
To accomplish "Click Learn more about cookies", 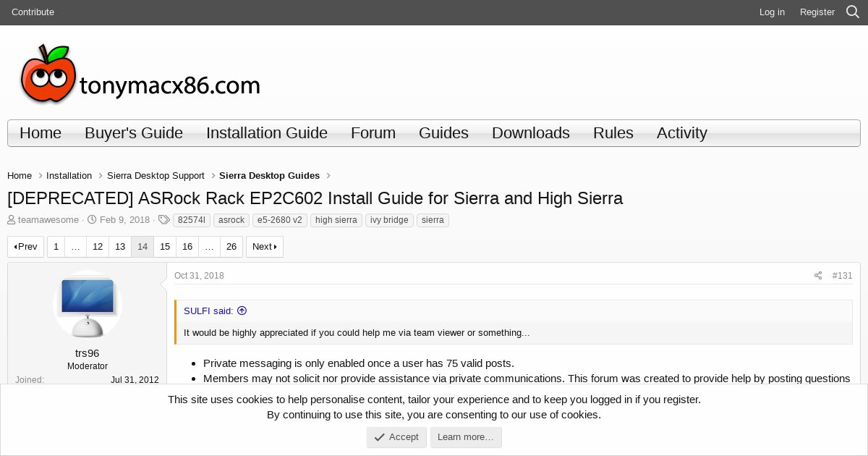I will pos(466,437).
